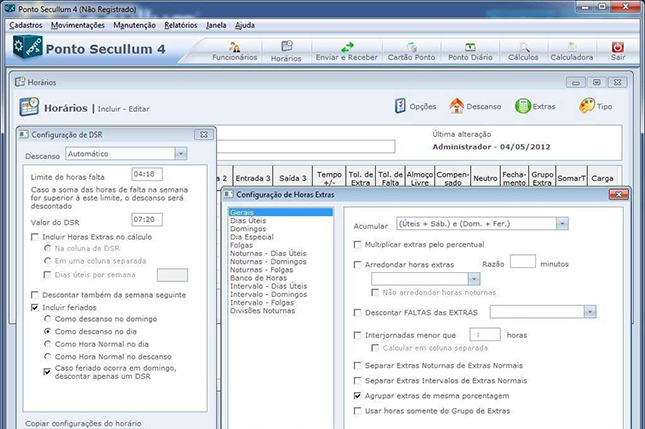This screenshot has height=429, width=645.
Task: Close the Configuração de DSR dialog
Action: [204, 134]
